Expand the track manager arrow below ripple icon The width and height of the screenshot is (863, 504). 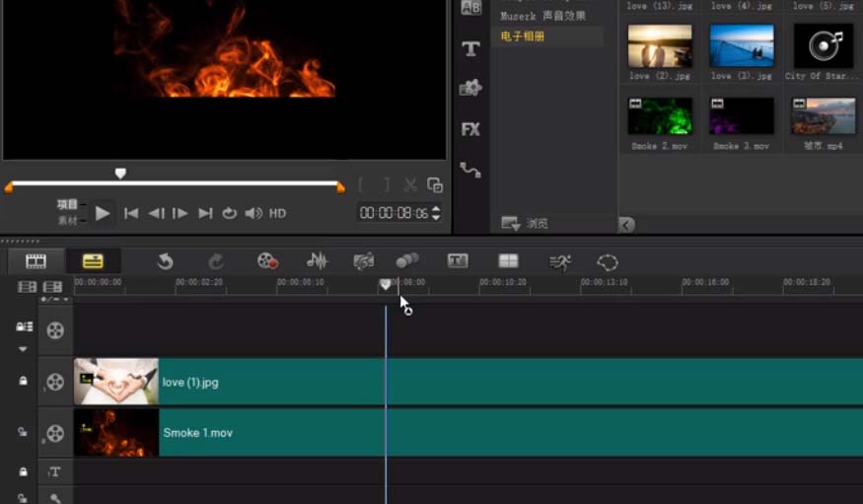24,349
